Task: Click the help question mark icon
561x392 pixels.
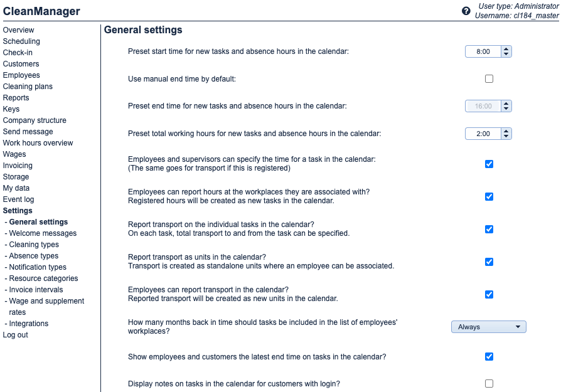Action: (x=466, y=11)
